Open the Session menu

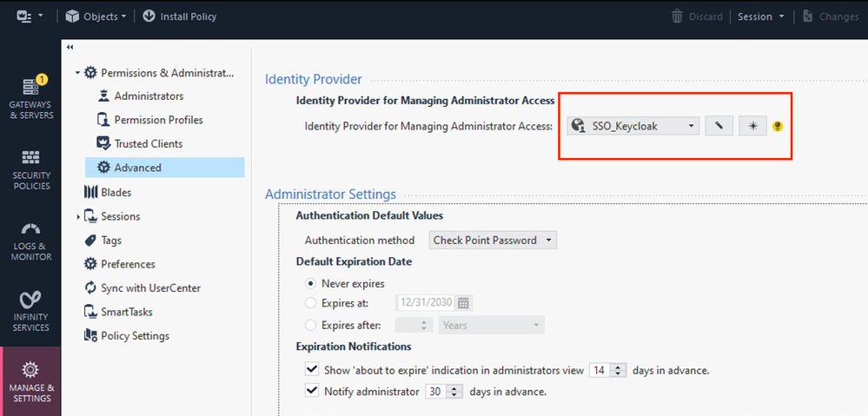pos(761,17)
